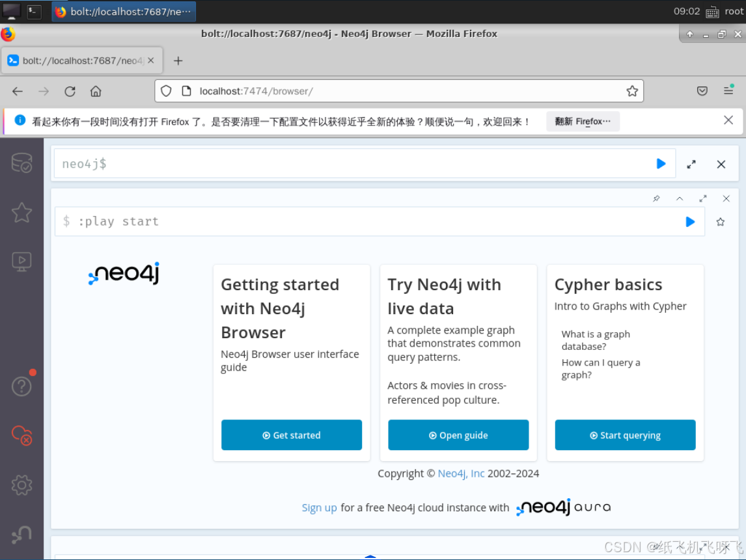Save page to Pocket icon
The width and height of the screenshot is (746, 560).
702,91
